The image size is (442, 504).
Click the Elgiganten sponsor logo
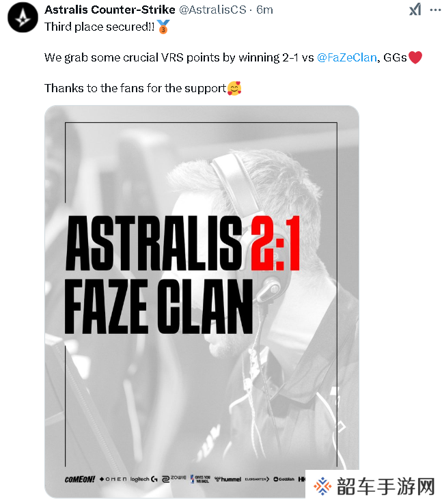coord(257,479)
